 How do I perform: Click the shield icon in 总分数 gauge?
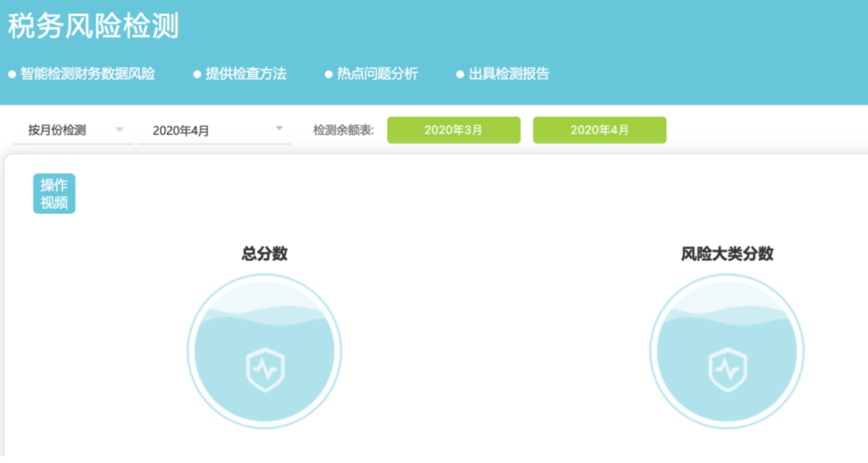click(x=265, y=370)
